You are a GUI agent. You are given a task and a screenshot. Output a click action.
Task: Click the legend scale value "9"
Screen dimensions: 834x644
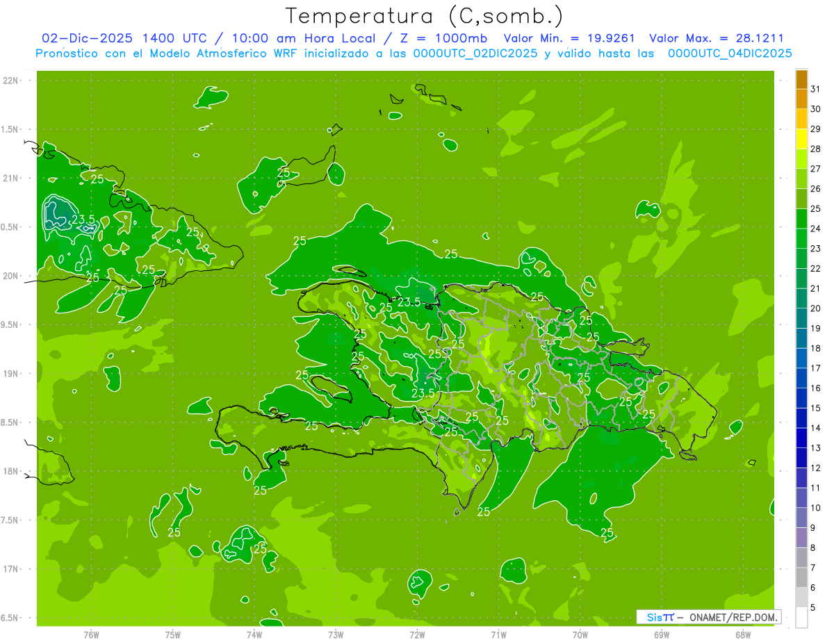(x=813, y=528)
